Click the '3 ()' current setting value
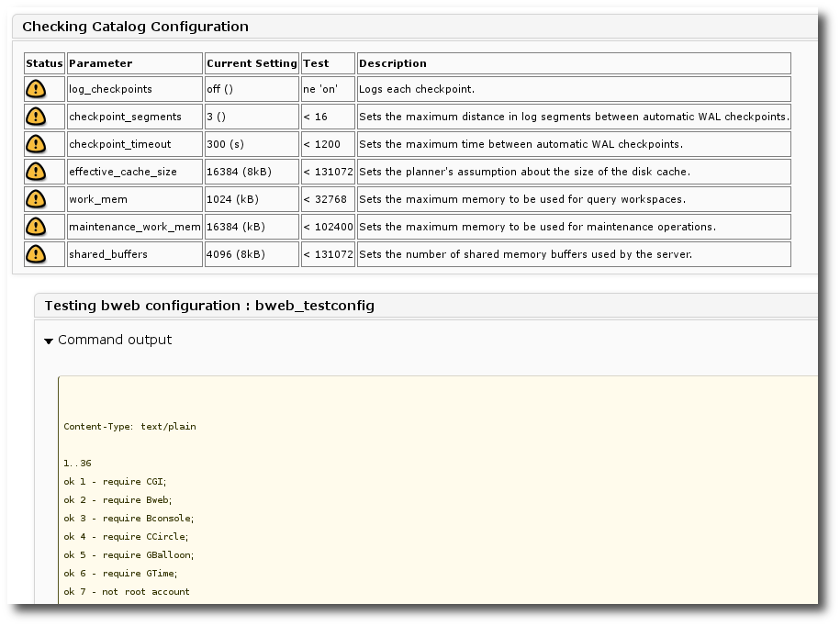The image size is (840, 626). [x=216, y=117]
